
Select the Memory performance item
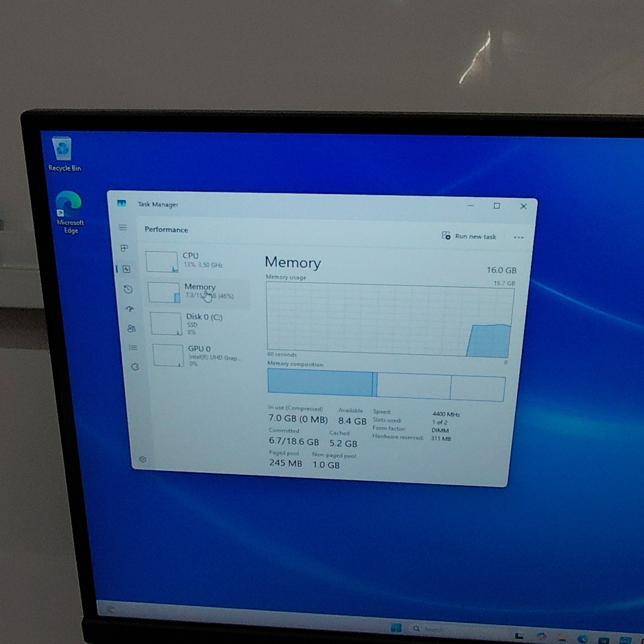click(199, 292)
